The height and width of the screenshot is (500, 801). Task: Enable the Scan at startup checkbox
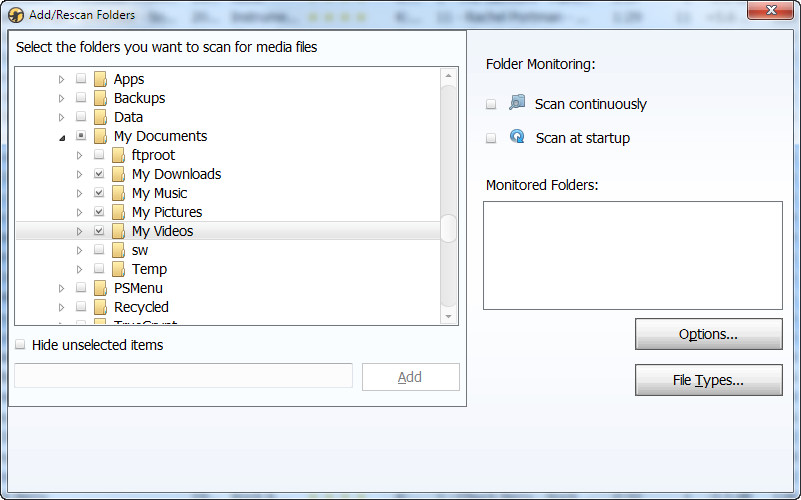(491, 138)
